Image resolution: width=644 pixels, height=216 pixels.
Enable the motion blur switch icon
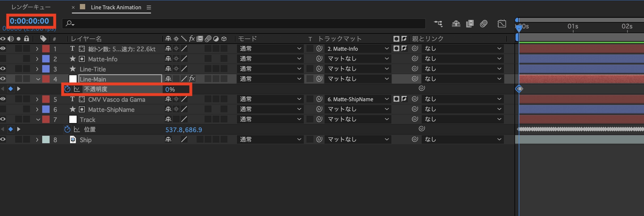coord(484,24)
